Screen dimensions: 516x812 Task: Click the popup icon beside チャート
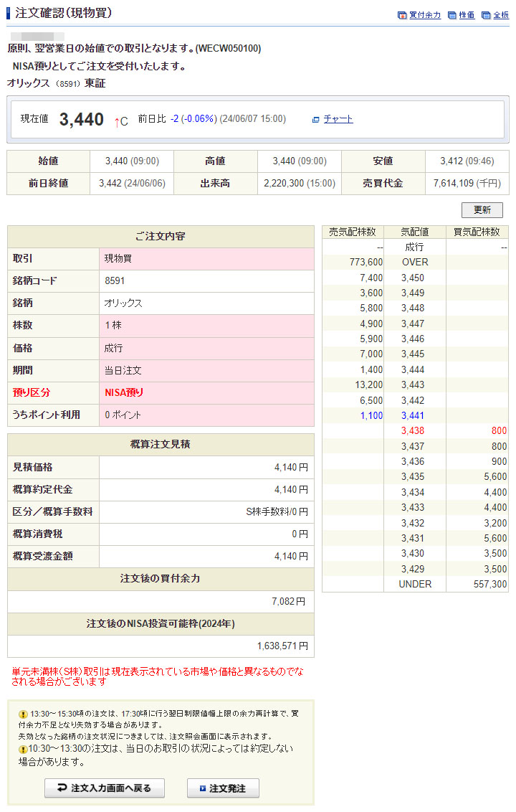coord(315,120)
